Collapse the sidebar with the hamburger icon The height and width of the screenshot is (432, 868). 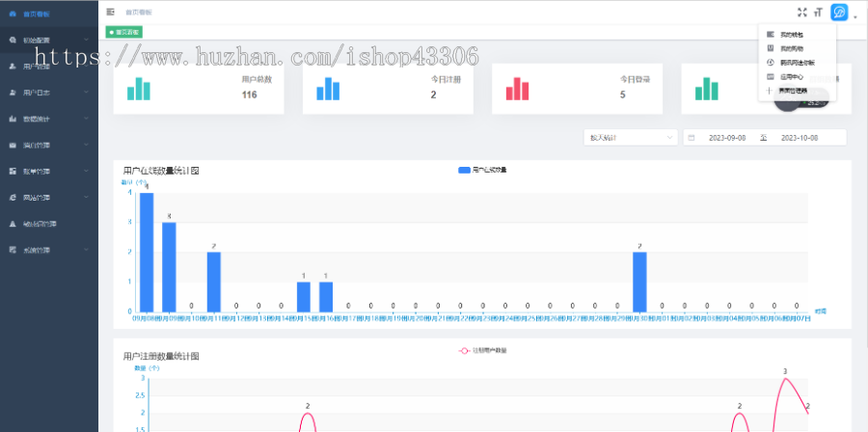click(110, 12)
